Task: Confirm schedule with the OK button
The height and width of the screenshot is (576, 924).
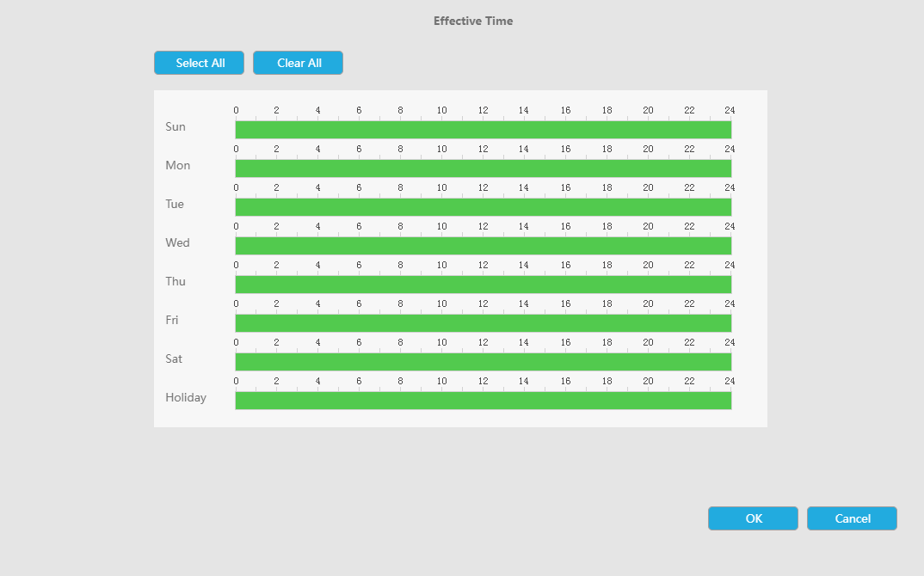Action: (753, 518)
